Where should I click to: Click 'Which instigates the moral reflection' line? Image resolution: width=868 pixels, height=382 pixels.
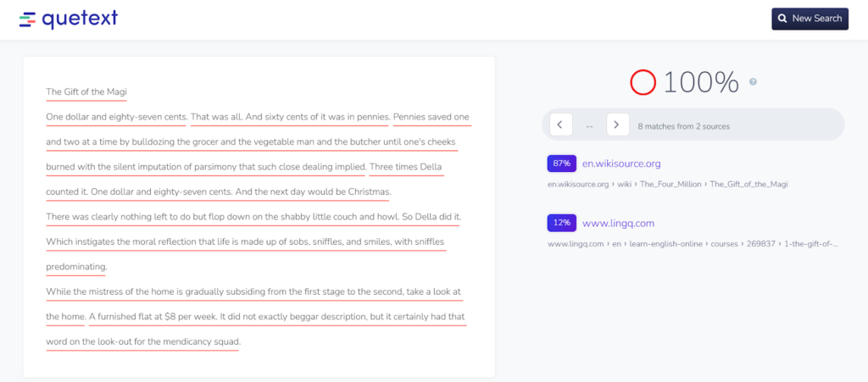245,241
